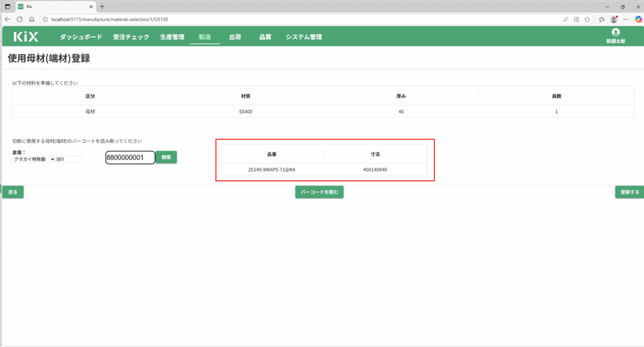The width and height of the screenshot is (644, 347).
Task: Open the Copilot icon in browser toolbar
Action: (638, 19)
